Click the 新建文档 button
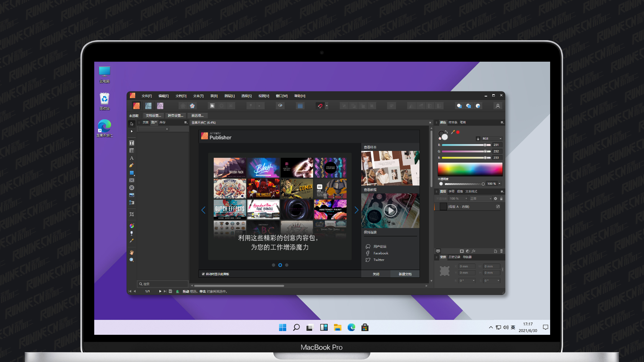Viewport: 644px width, 362px height. (405, 274)
